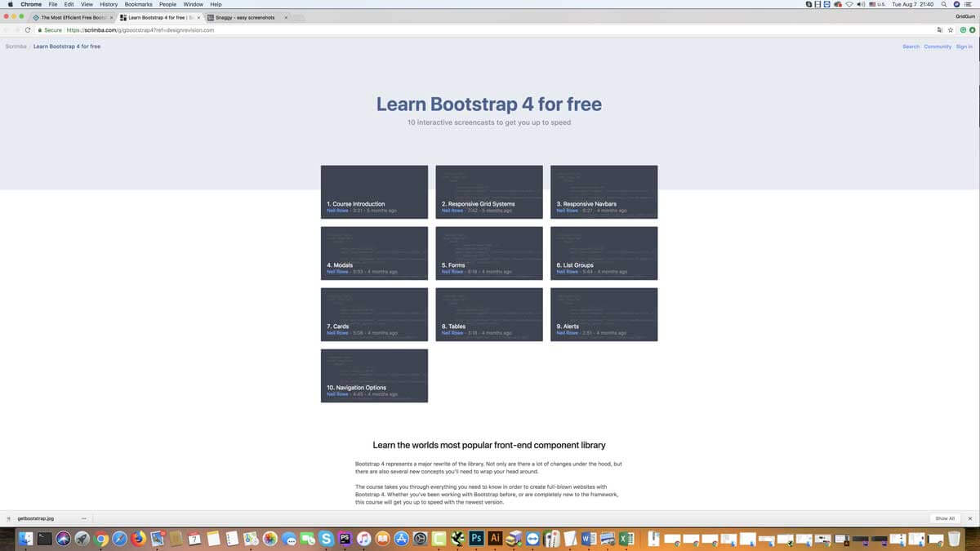Image resolution: width=980 pixels, height=551 pixels.
Task: Open the File menu
Action: click(52, 4)
